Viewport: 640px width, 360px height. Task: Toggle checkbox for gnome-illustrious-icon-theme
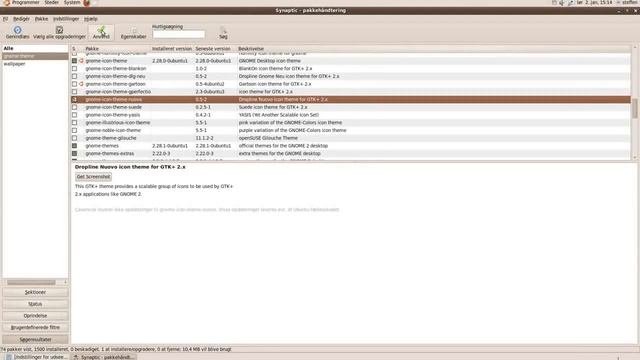tap(74, 123)
